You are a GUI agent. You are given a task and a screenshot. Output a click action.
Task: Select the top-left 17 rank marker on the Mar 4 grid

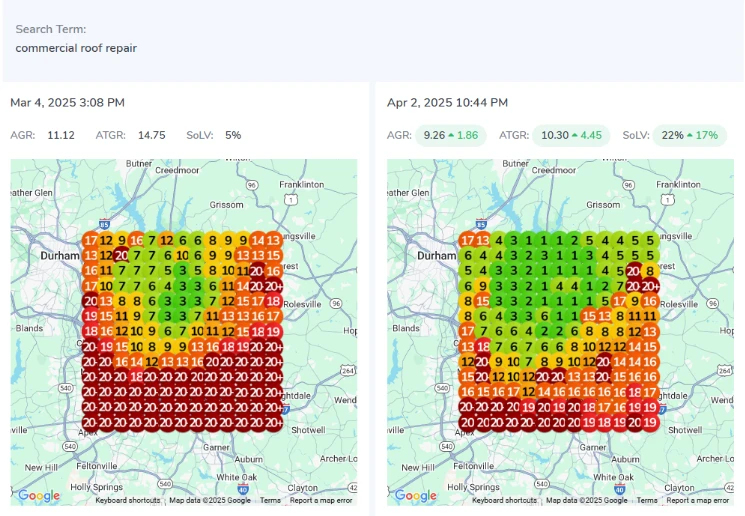point(91,240)
